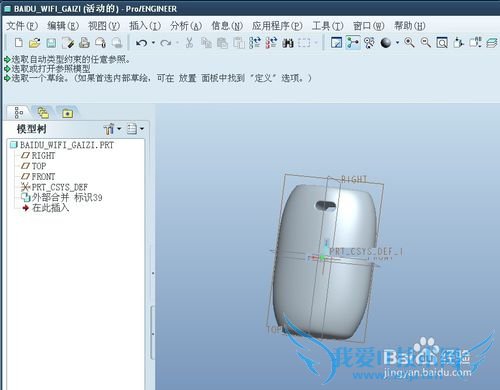500x390 pixels.
Task: Open the selection box dropdown arrow
Action: point(316,43)
